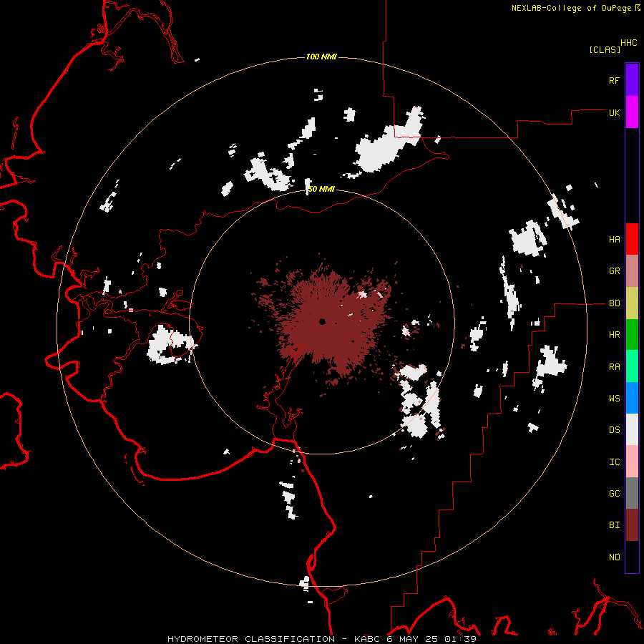644x644 pixels.
Task: Click the 'GR' legend label
Action: pyautogui.click(x=614, y=271)
